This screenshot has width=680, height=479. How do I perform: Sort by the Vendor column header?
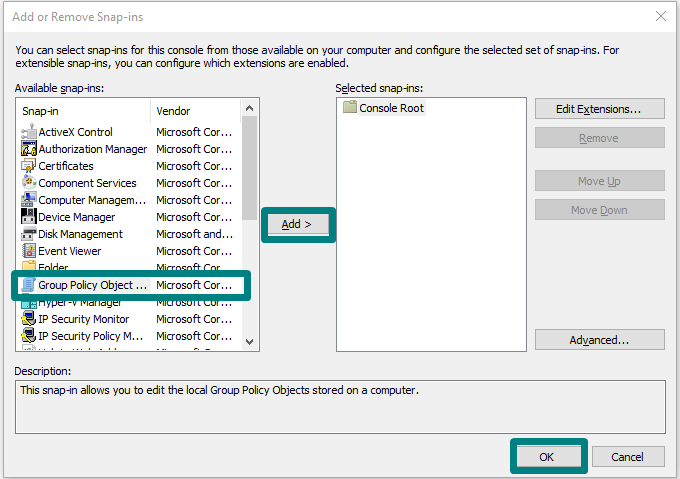195,111
